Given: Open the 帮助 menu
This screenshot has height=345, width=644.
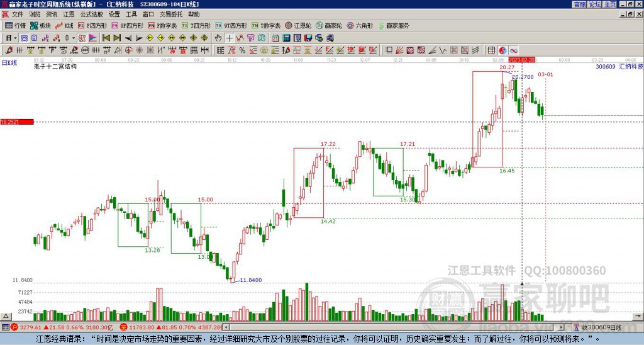Looking at the screenshot, I should pyautogui.click(x=194, y=14).
